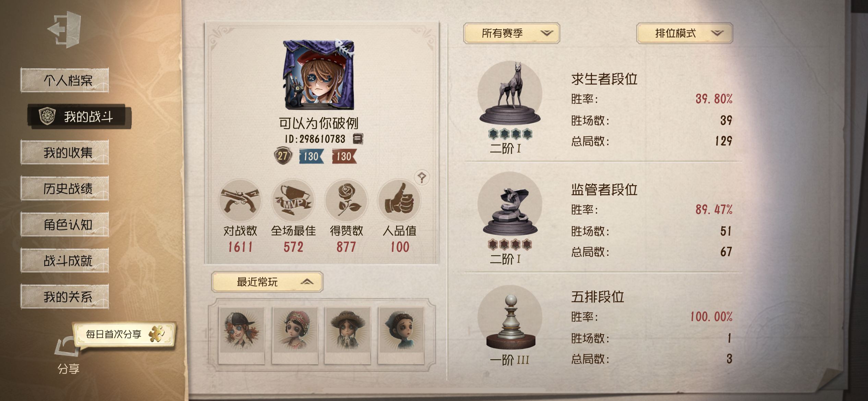Image resolution: width=868 pixels, height=401 pixels.
Task: Go to the 角色认知 section
Action: coord(65,224)
